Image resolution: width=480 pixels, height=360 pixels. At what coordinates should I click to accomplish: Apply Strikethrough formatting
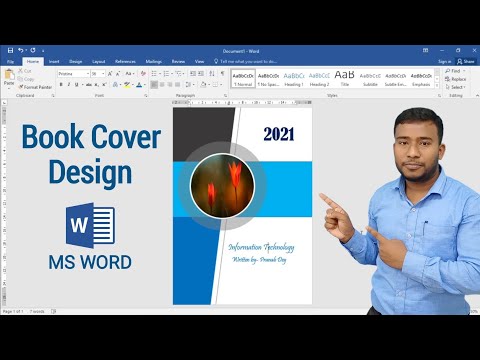point(88,85)
